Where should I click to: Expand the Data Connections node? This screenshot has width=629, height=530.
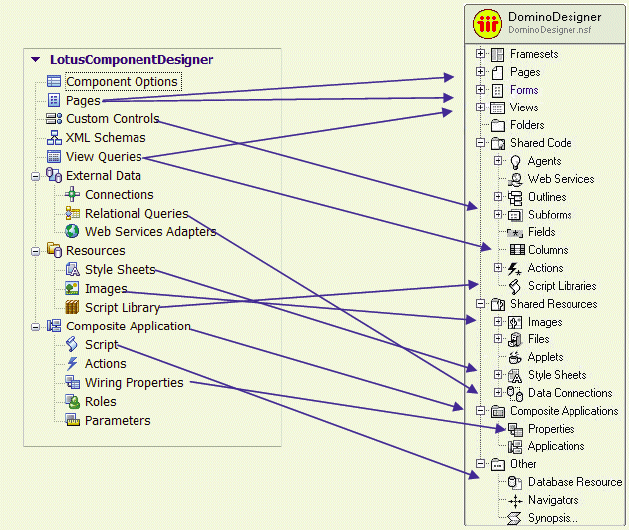click(x=498, y=392)
